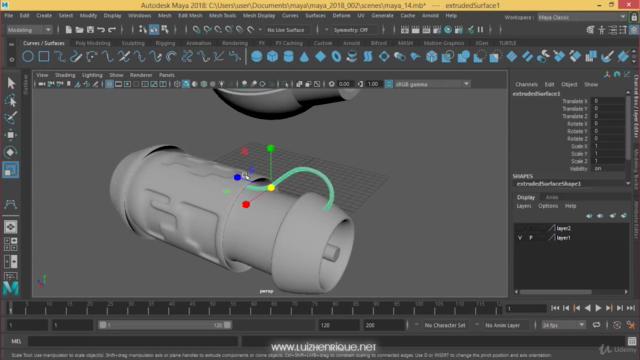640x360 pixels.
Task: Create a NURBS plane from shelf
Action: pyautogui.click(x=320, y=56)
